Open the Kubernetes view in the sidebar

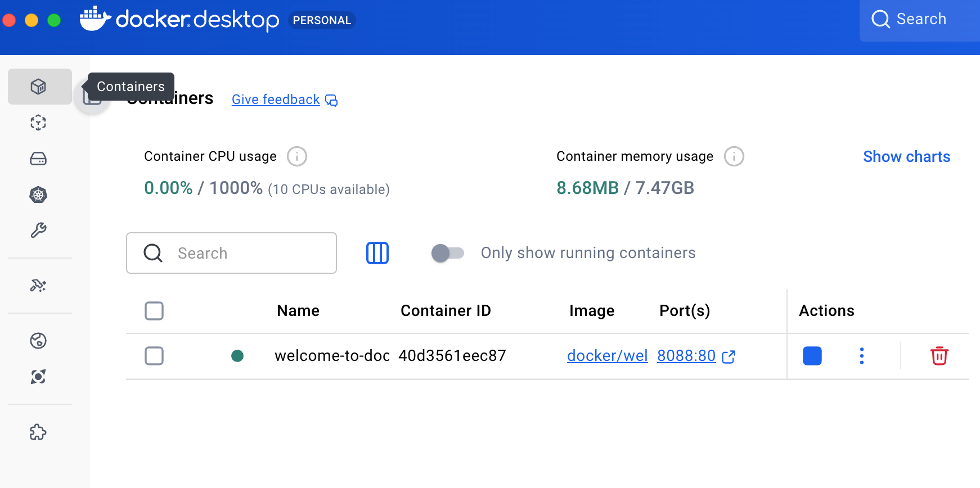(x=38, y=195)
